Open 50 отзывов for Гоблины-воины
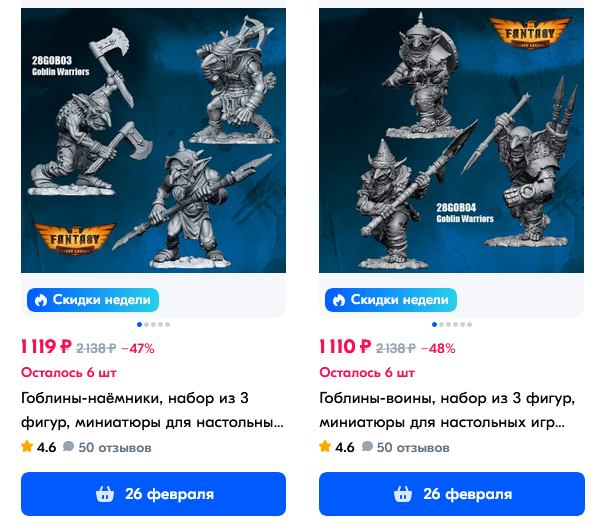The image size is (607, 531). point(413,447)
